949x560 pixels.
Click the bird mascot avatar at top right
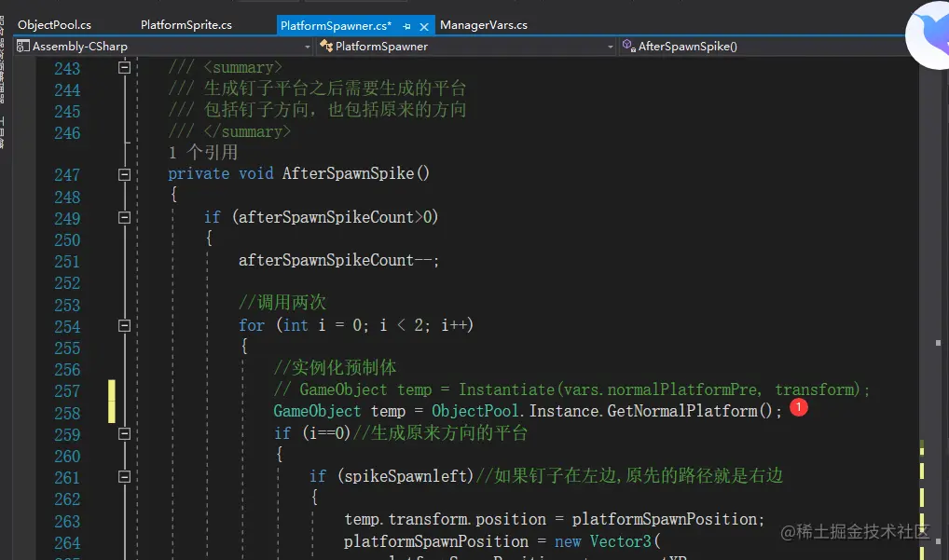(x=929, y=35)
